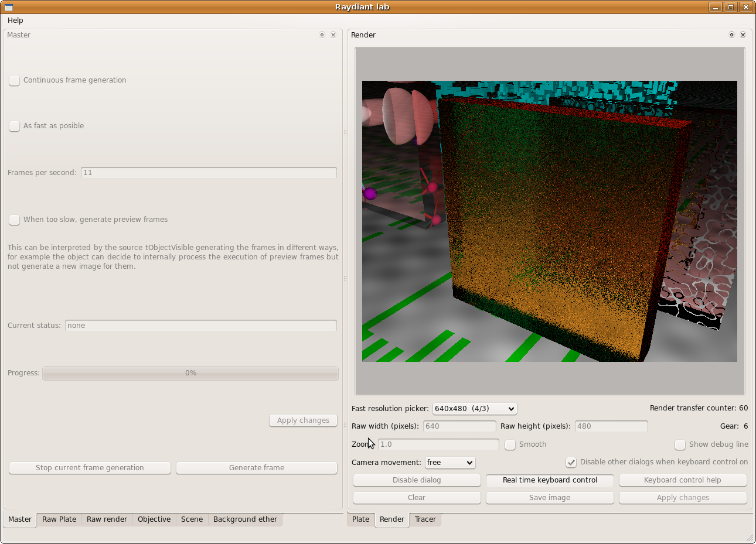The image size is (756, 544).
Task: Float the Master dock panel
Action: (x=322, y=35)
